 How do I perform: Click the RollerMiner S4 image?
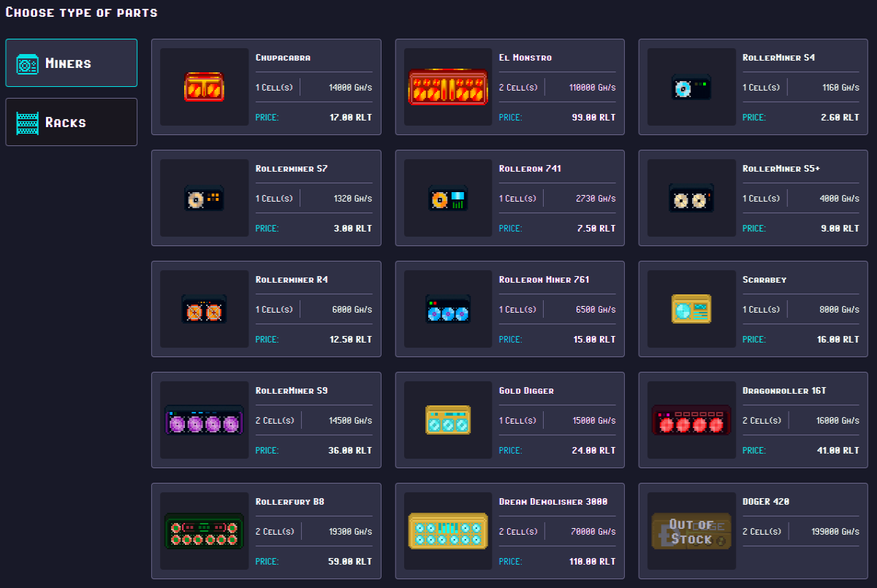pyautogui.click(x=691, y=87)
